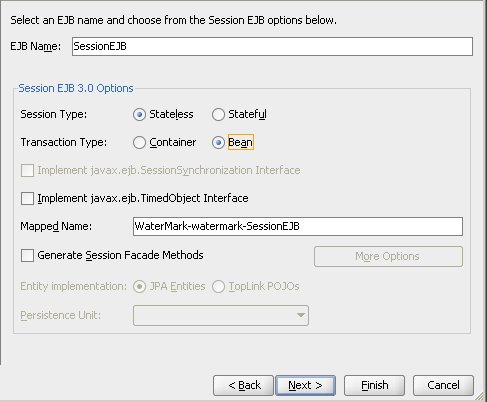Enable Implement javax.ejb.TimedObject Interface checkbox
The height and width of the screenshot is (402, 487).
click(x=27, y=198)
